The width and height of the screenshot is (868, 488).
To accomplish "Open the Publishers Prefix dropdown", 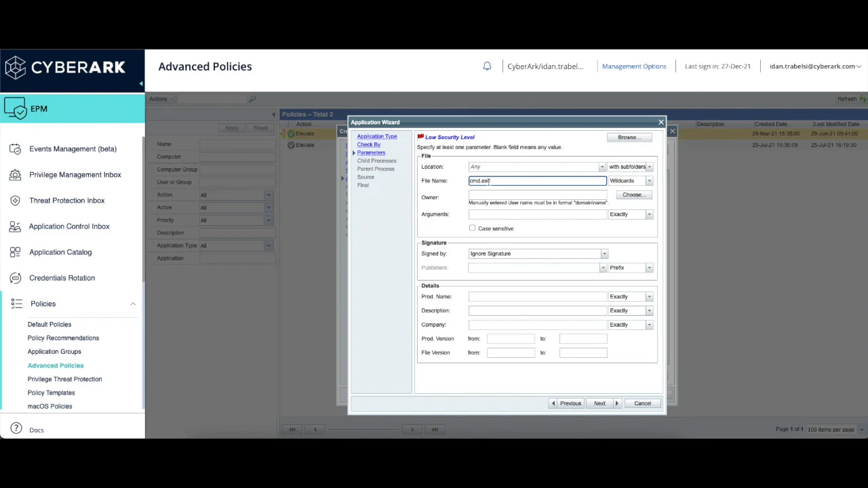I will point(649,268).
